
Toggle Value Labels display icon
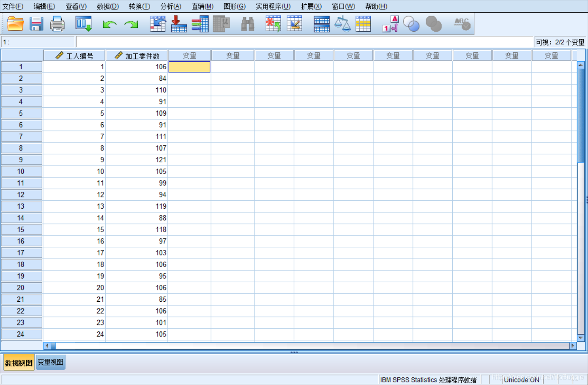pyautogui.click(x=390, y=24)
